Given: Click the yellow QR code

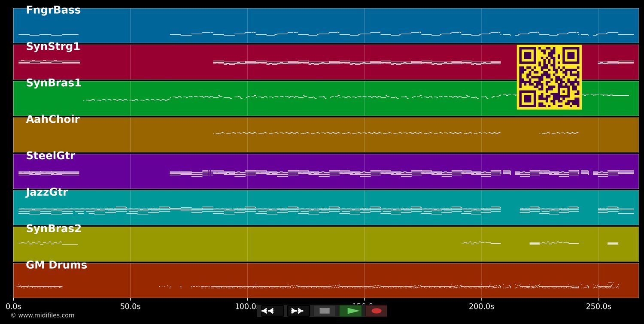Looking at the screenshot, I should coord(549,77).
